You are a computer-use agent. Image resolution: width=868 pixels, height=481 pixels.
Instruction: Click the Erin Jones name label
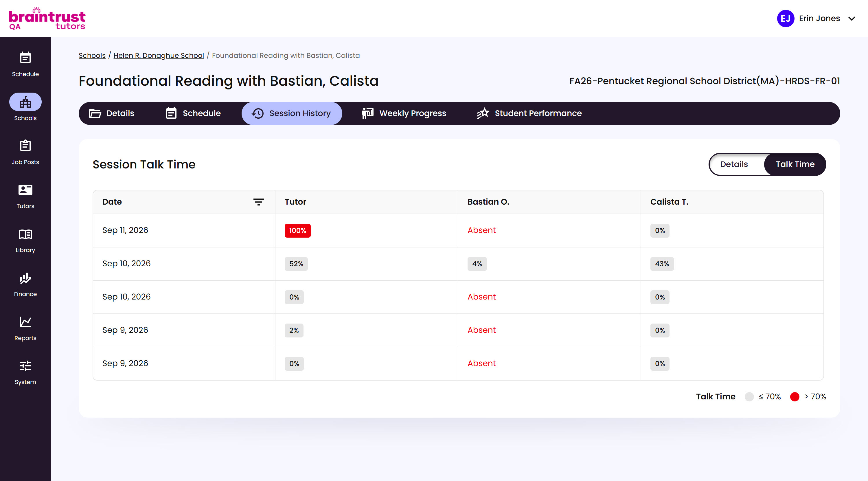[x=819, y=19]
